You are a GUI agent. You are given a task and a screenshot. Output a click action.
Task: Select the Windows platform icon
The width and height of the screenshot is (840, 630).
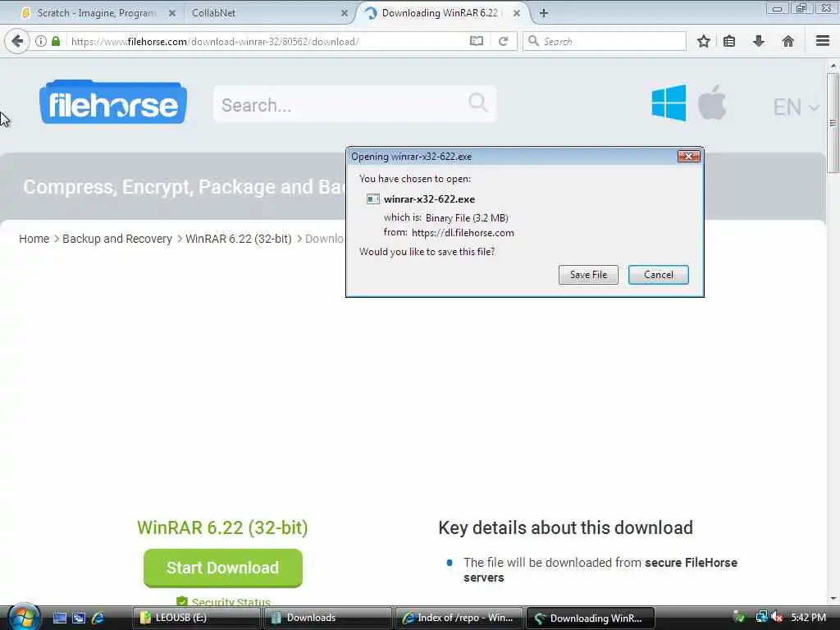tap(669, 103)
